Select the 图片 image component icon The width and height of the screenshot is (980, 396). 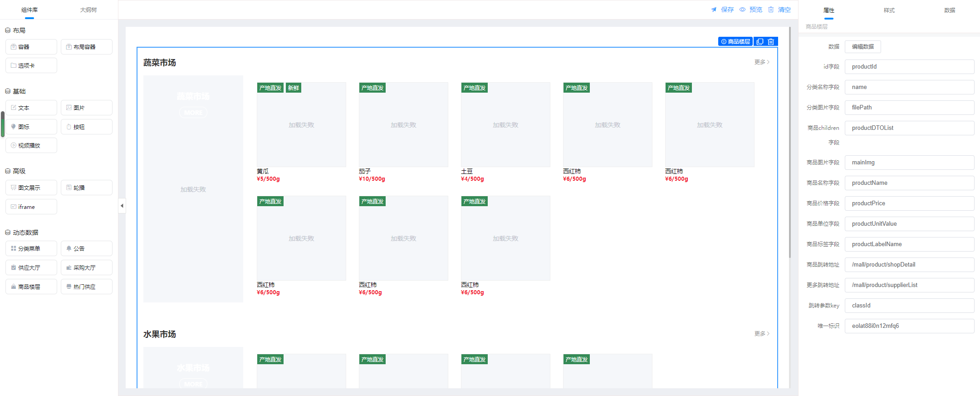[x=69, y=108]
